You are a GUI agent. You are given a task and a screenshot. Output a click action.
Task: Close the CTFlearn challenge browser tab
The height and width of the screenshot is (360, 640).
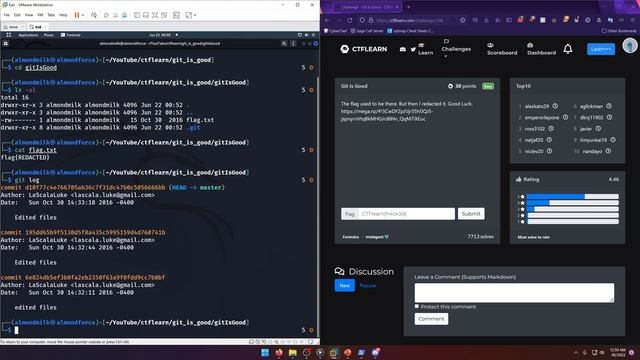396,7
